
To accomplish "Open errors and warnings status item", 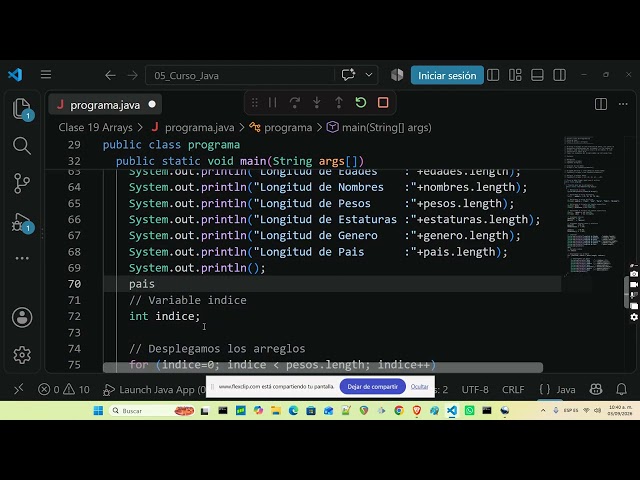I will tap(63, 389).
